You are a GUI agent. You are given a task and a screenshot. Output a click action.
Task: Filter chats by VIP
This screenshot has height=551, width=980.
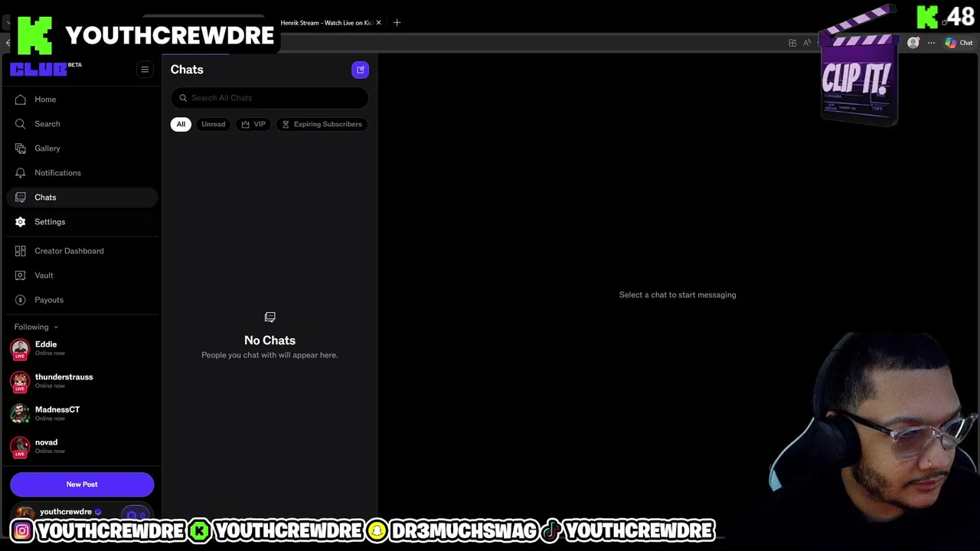(x=253, y=124)
